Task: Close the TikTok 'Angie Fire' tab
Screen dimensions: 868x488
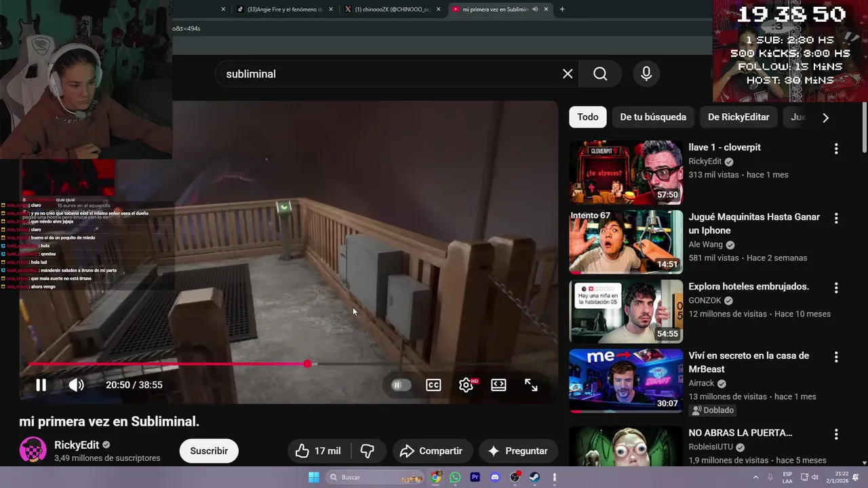Action: click(330, 9)
